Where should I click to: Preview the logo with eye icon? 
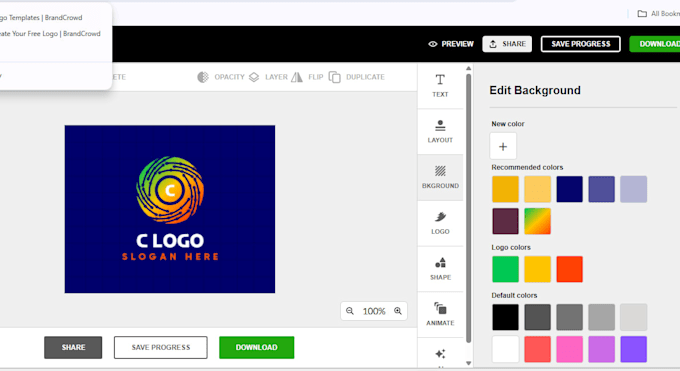point(451,44)
